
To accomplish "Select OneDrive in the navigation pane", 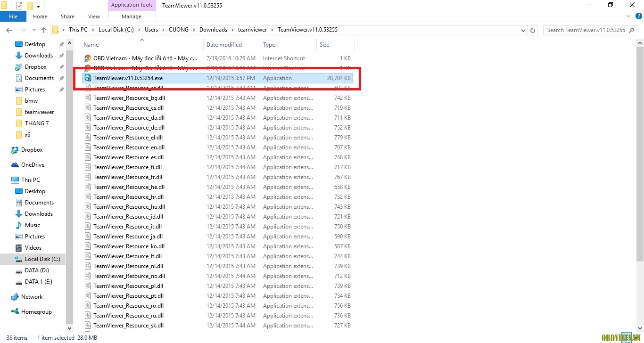I will pos(33,165).
